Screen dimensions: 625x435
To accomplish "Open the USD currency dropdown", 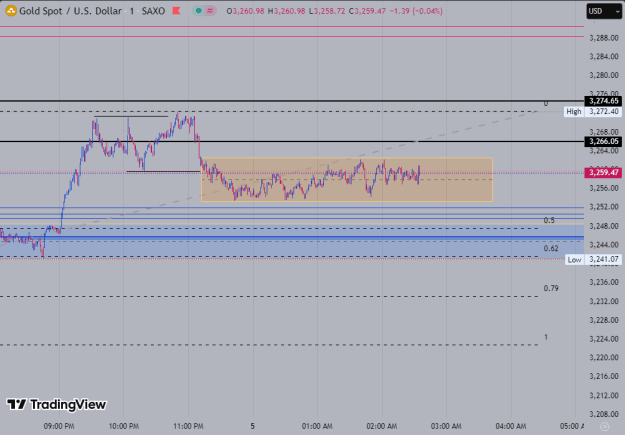I will [604, 11].
